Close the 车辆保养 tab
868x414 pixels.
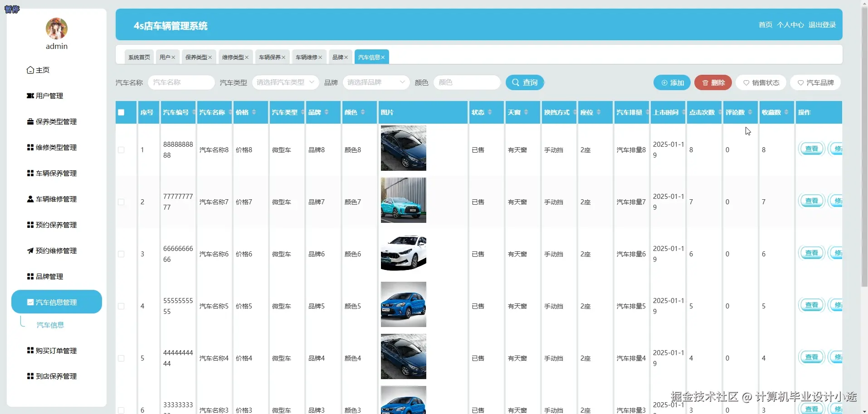tap(283, 58)
